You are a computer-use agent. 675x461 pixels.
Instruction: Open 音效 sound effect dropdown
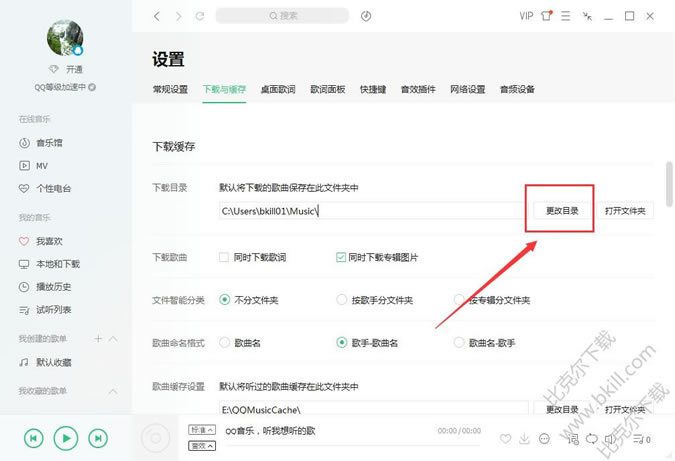click(202, 446)
